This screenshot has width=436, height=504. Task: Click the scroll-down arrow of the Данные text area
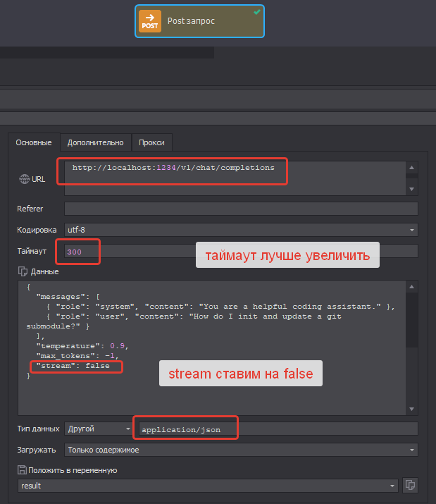click(x=411, y=409)
